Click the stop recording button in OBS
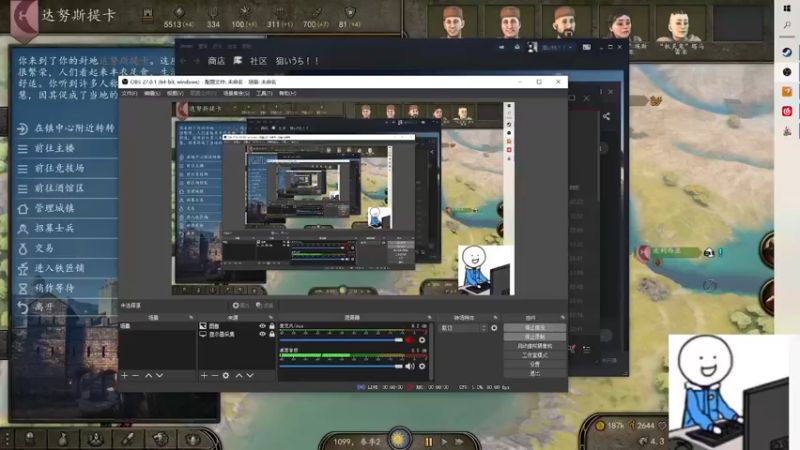Viewport: 800px width, 450px height. 535,337
